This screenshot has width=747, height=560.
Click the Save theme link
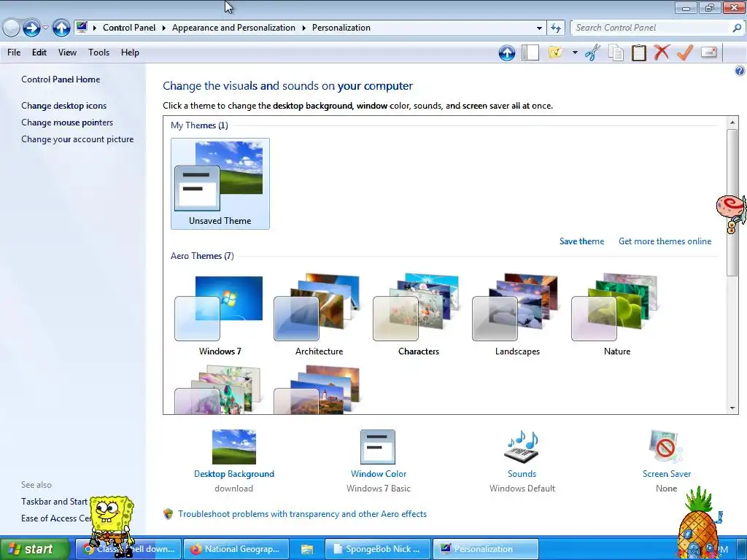point(581,241)
